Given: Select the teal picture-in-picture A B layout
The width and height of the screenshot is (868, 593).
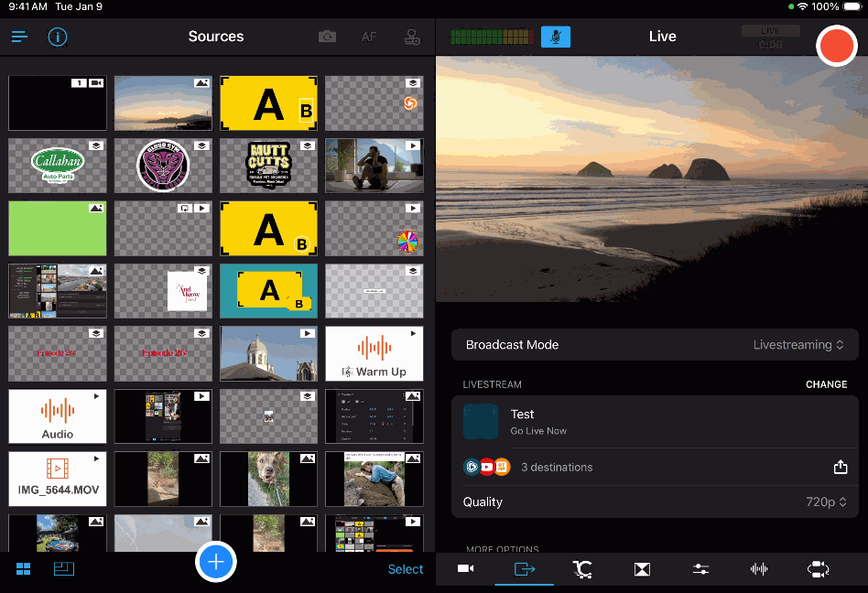Looking at the screenshot, I should tap(269, 291).
